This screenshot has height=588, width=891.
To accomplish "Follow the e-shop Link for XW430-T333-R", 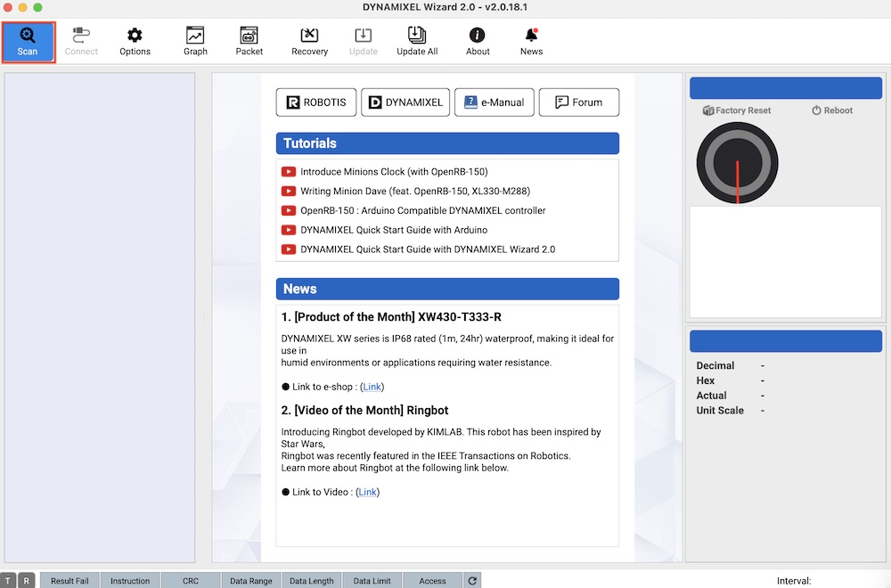I will click(372, 388).
